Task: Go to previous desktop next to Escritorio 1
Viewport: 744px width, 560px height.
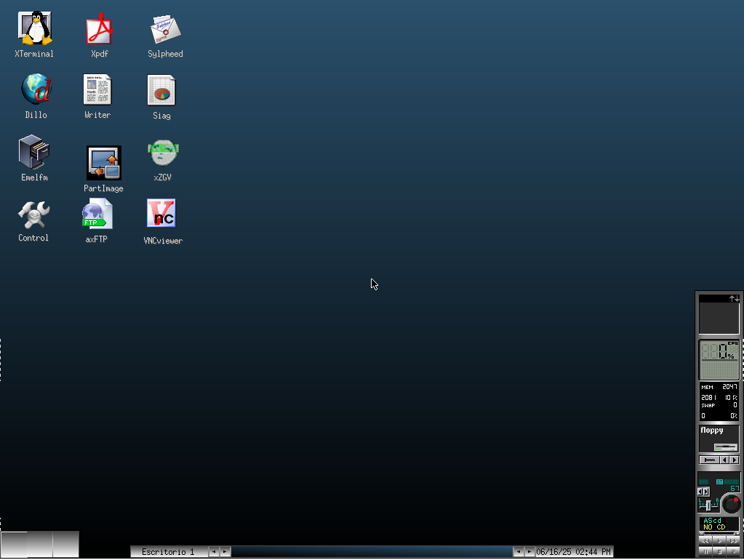Action: click(x=214, y=551)
